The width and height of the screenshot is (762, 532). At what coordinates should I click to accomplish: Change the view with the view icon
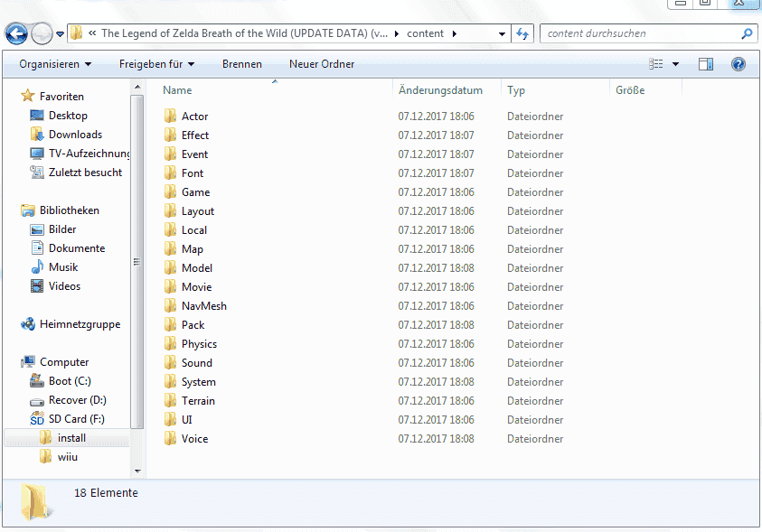coord(656,64)
